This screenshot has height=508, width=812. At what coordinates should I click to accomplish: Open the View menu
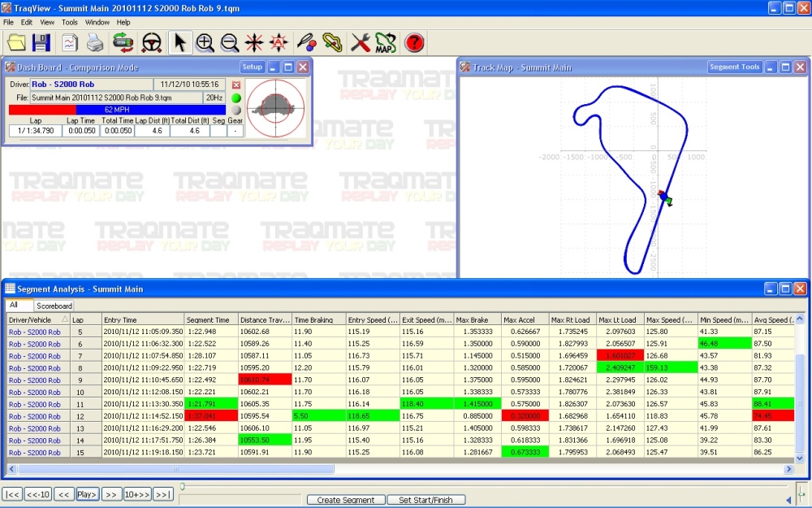pos(47,22)
